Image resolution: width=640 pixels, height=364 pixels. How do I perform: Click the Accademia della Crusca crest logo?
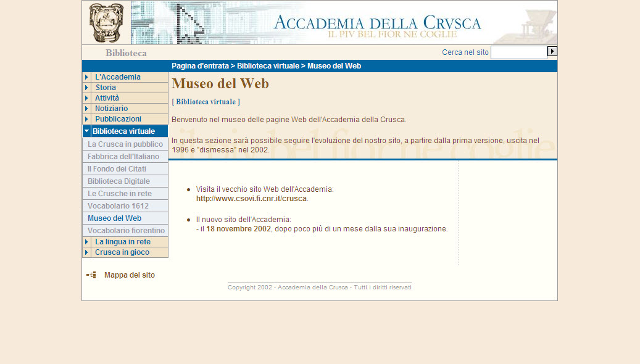[x=107, y=23]
